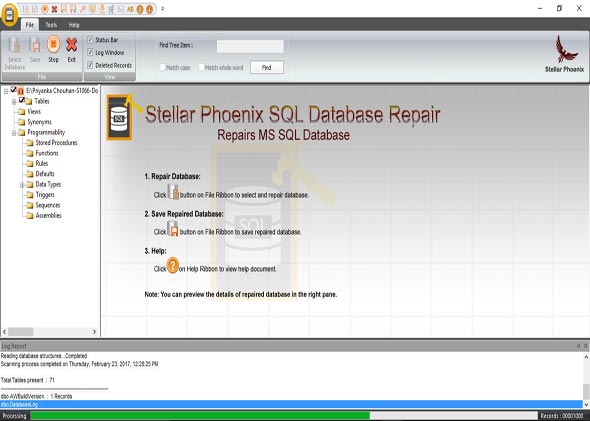Tick the Match whole word checkbox
590x421 pixels.
pyautogui.click(x=201, y=67)
